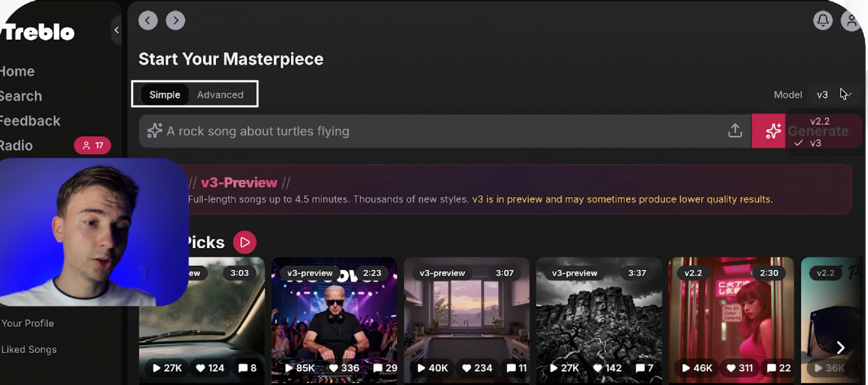Click the 46K plays on 2:30 card

point(697,368)
